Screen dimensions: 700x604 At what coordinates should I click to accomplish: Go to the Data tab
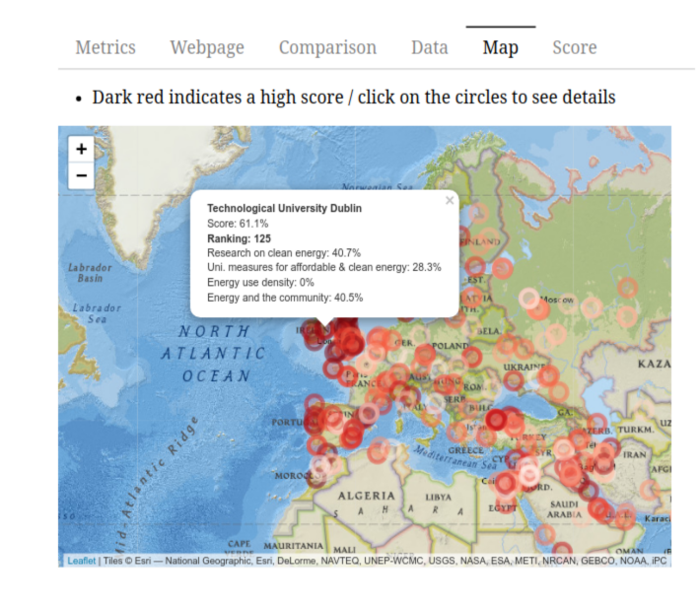pyautogui.click(x=430, y=47)
